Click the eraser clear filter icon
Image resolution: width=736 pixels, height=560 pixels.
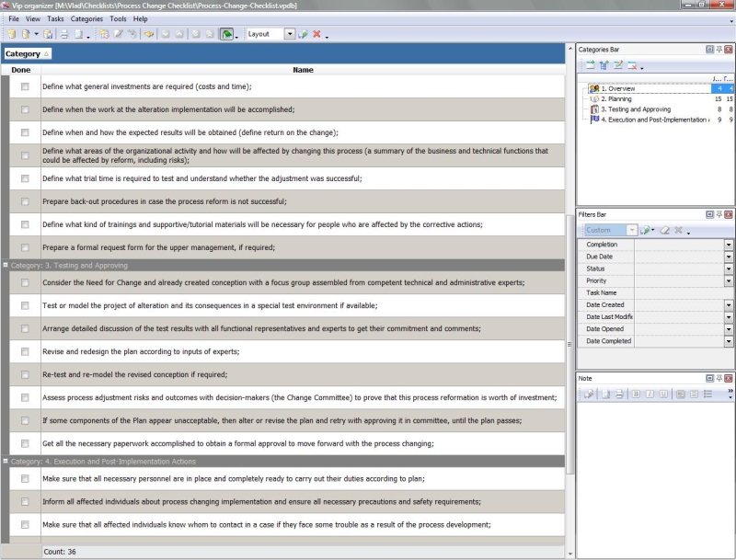664,230
